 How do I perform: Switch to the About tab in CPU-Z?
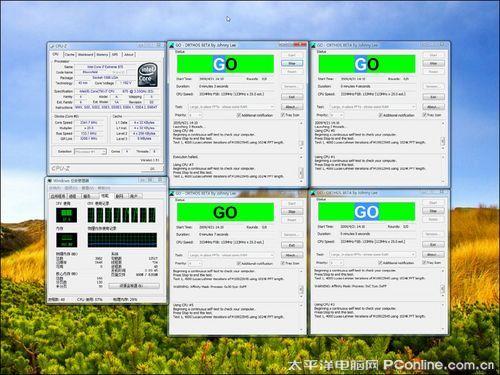pyautogui.click(x=129, y=55)
